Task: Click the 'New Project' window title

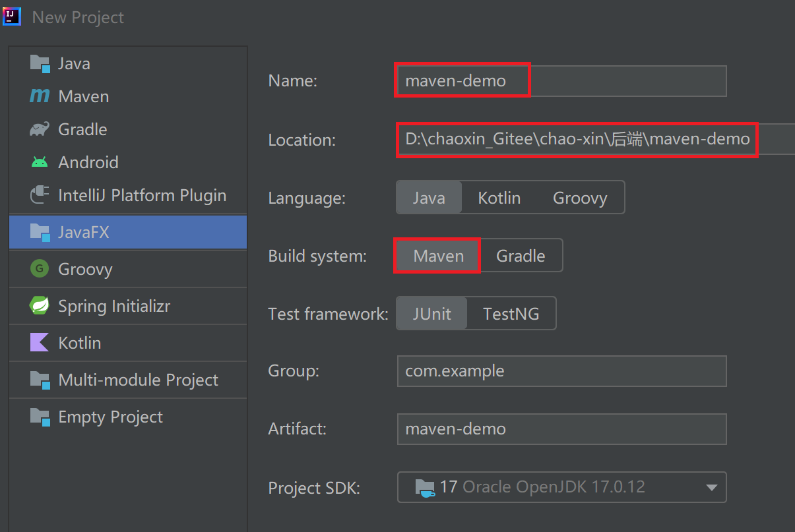Action: [78, 18]
